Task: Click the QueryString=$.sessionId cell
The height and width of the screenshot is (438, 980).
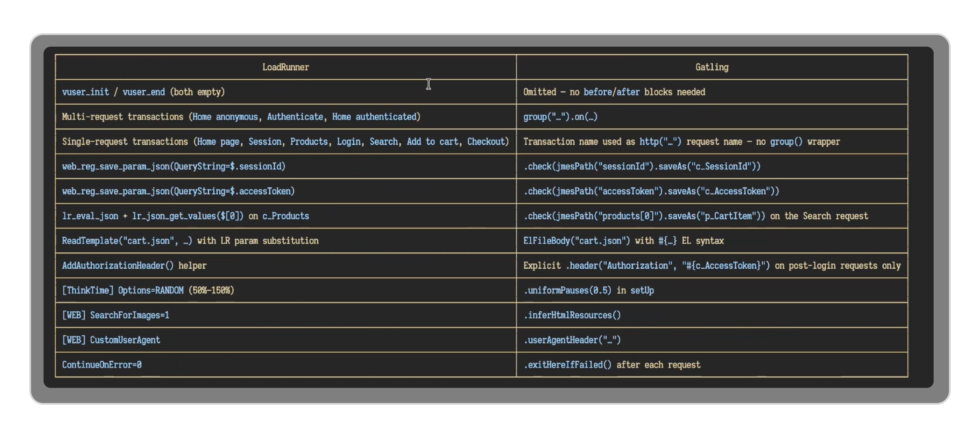Action: pyautogui.click(x=174, y=166)
